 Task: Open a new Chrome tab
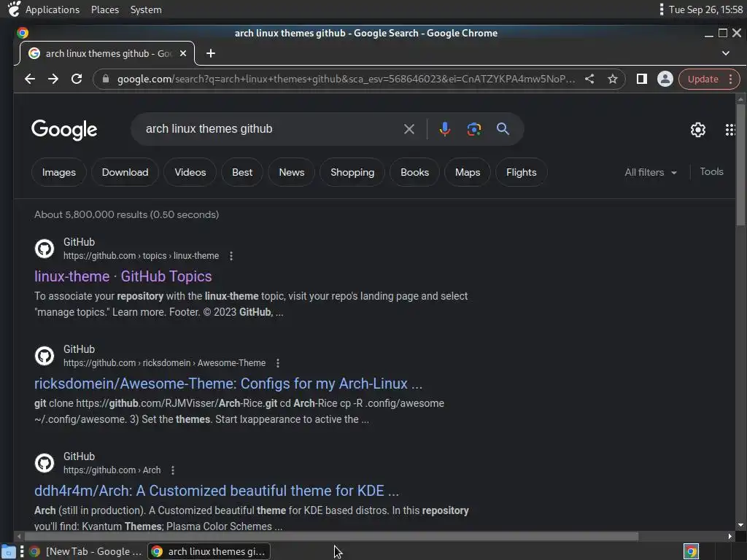tap(211, 53)
